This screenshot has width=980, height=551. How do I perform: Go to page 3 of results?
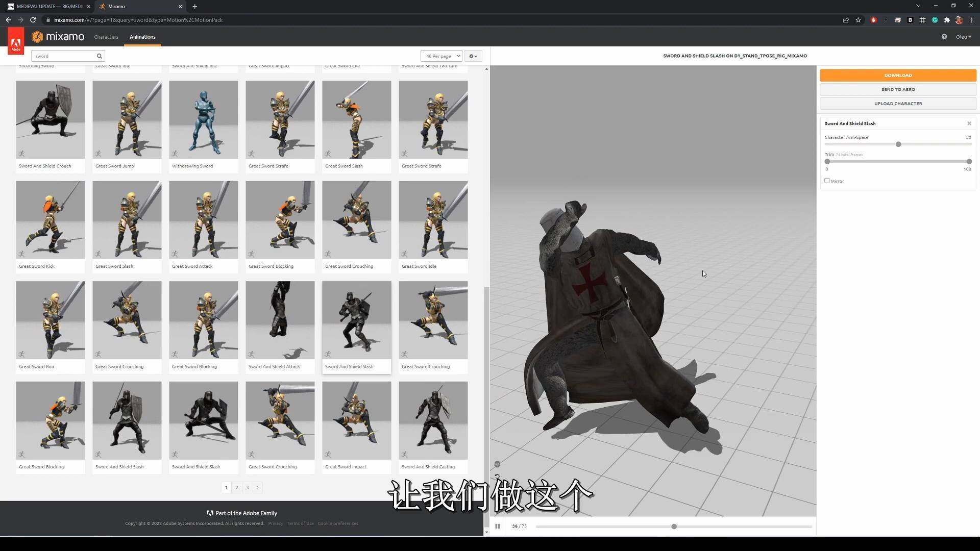point(248,487)
